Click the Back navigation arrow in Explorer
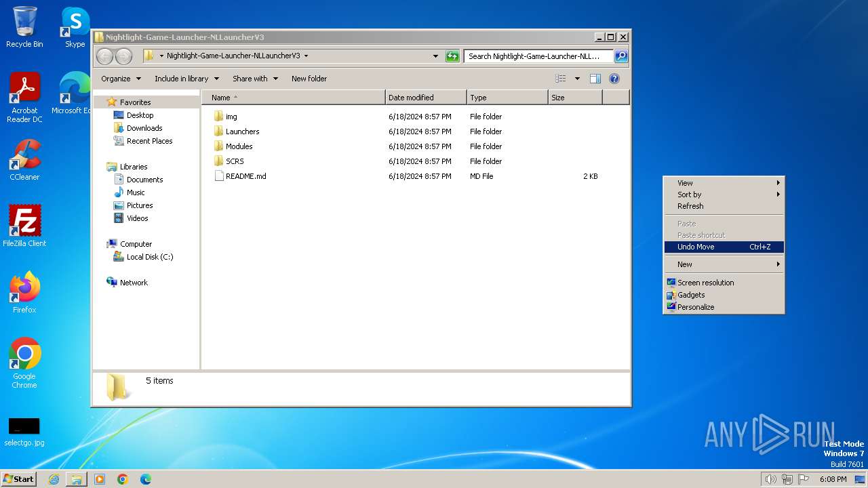 pos(104,56)
